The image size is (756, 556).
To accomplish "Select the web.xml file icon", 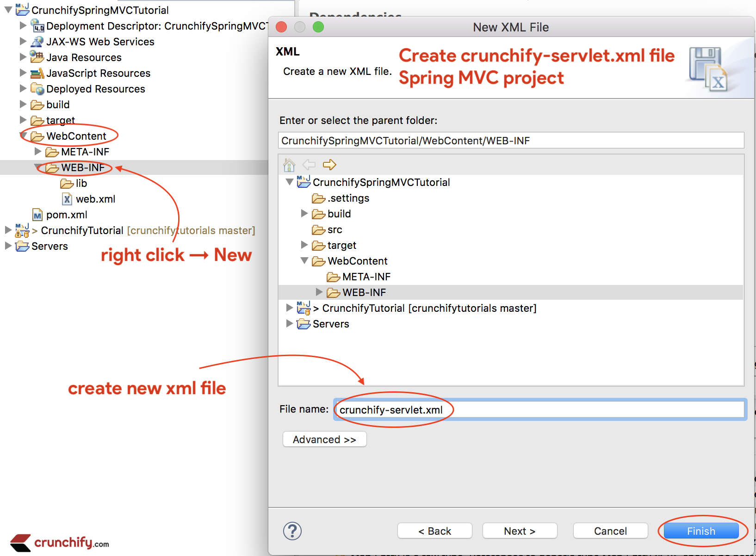I will point(67,199).
